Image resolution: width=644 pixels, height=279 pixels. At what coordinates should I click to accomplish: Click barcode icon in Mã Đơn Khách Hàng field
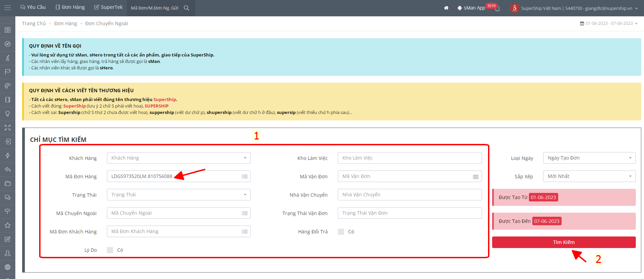pyautogui.click(x=245, y=231)
